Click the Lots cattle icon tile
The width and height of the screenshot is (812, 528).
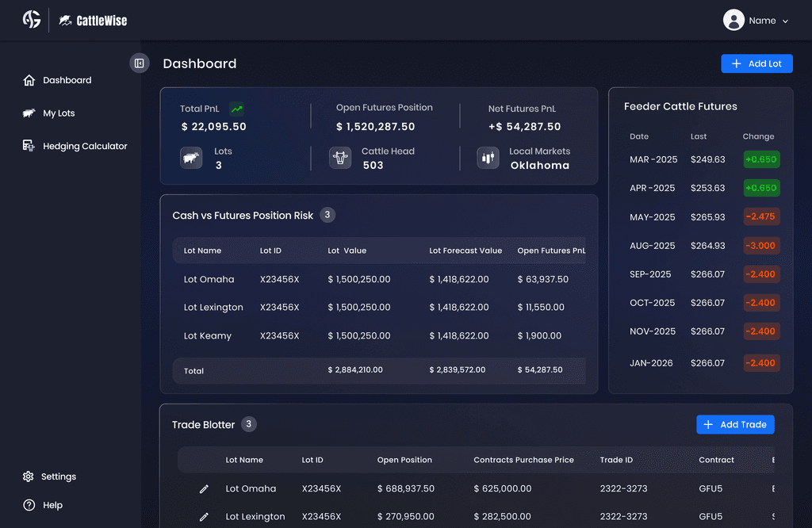(191, 158)
